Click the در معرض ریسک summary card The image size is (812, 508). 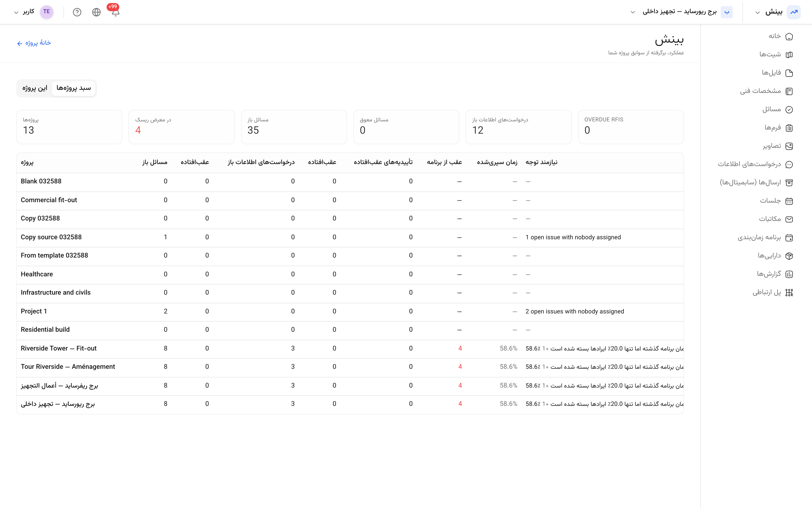(x=181, y=127)
